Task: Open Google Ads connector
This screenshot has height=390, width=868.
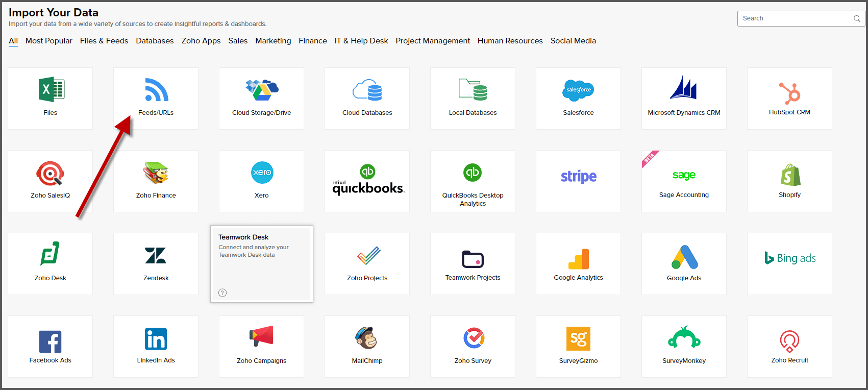Action: pyautogui.click(x=684, y=264)
